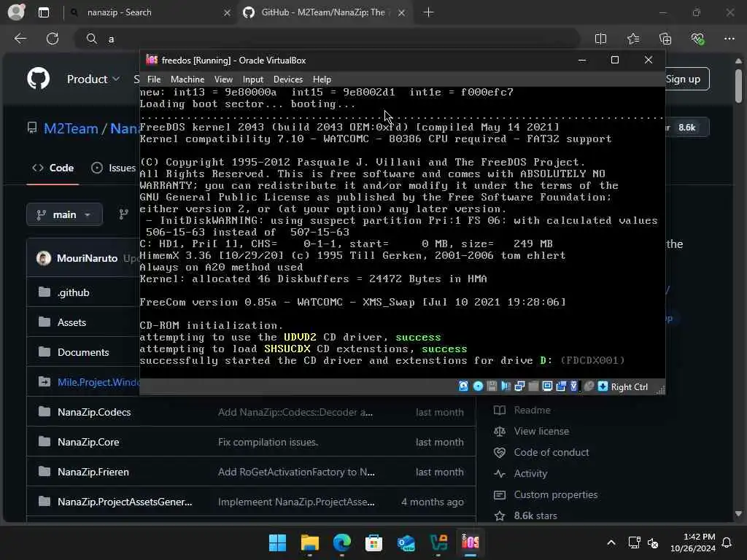Open the NanaZip.ProjectAssetsGenerator folder

[125, 502]
